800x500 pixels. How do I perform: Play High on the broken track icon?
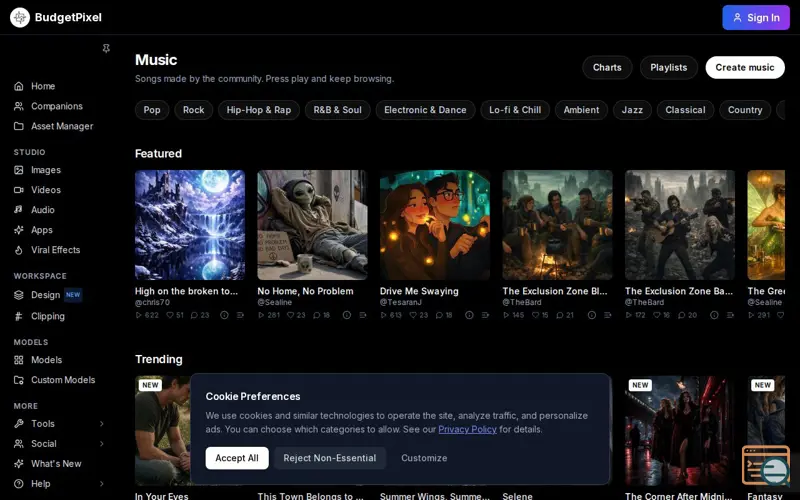tap(138, 315)
